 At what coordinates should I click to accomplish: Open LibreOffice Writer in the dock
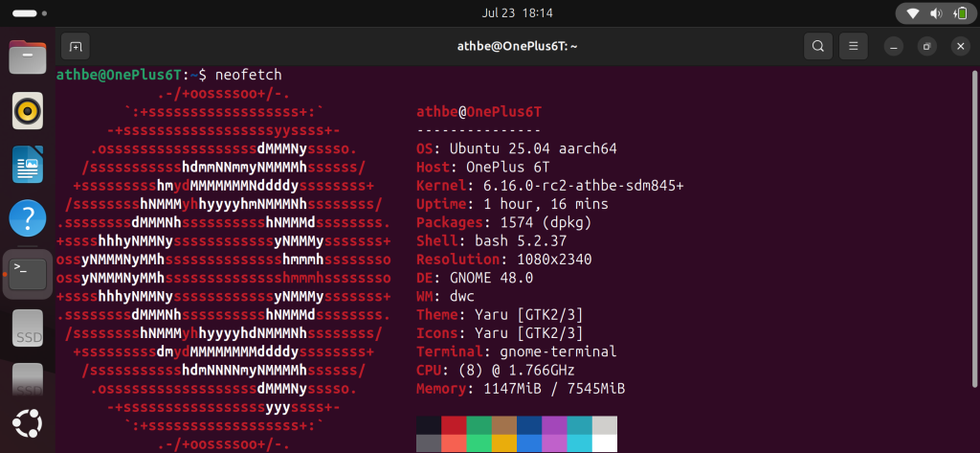click(28, 166)
